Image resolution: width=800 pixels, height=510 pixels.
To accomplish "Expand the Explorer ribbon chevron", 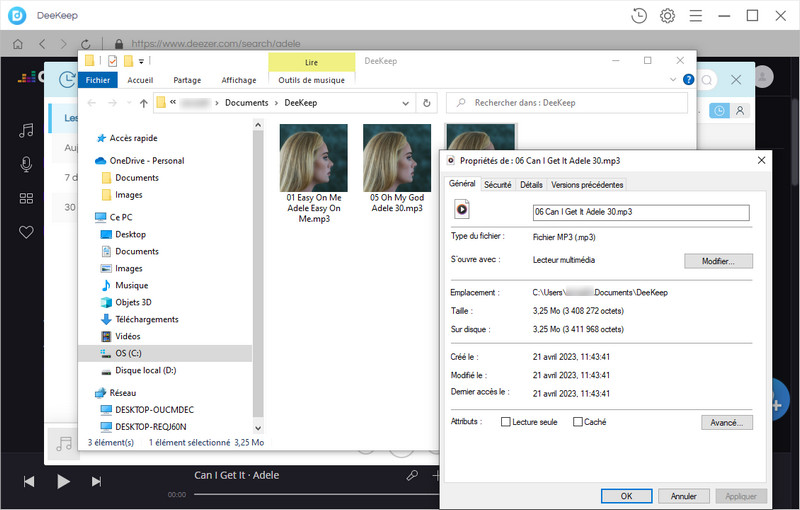I will pos(672,80).
